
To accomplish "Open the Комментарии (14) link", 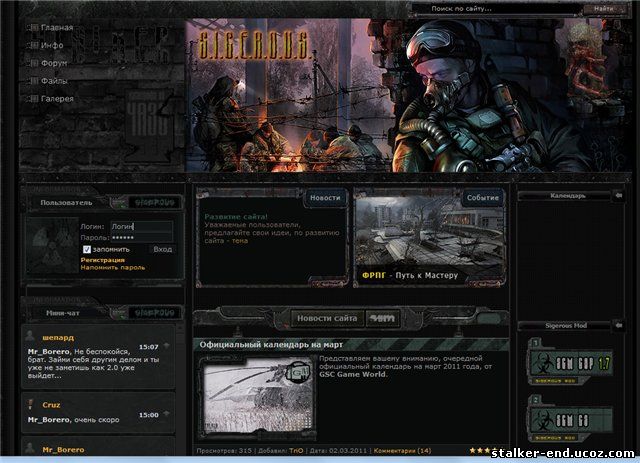I will [x=402, y=451].
